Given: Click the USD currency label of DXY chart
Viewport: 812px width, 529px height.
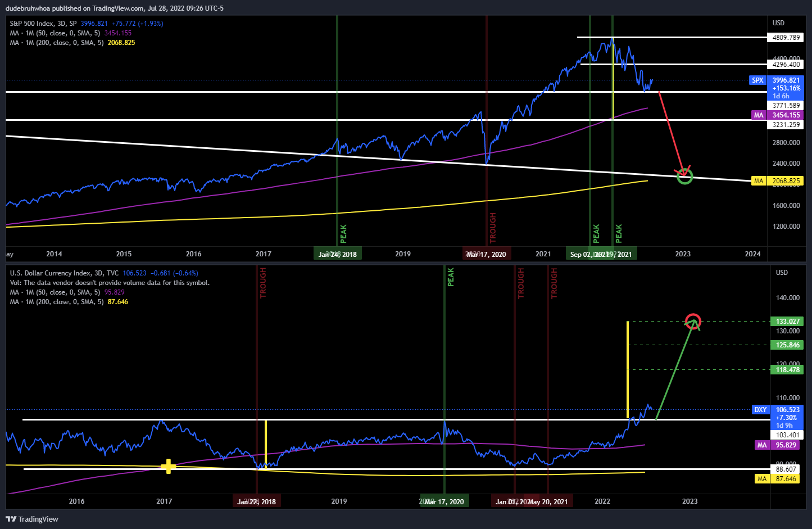Looking at the screenshot, I should pos(782,273).
